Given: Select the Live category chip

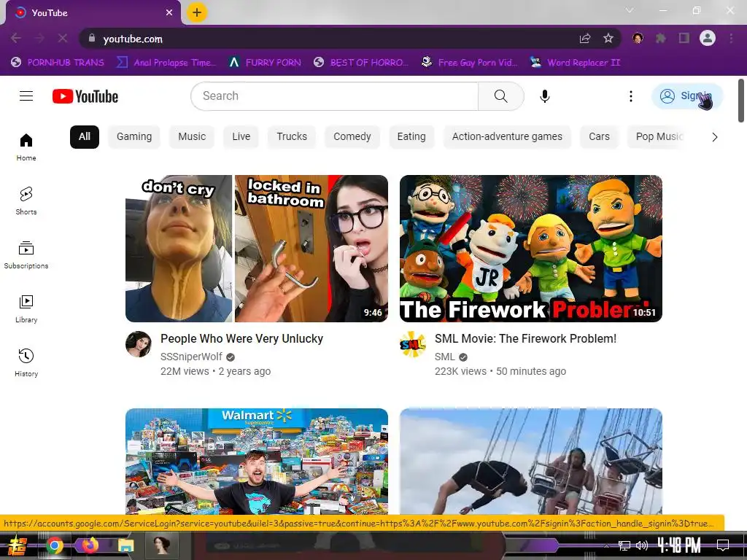Looking at the screenshot, I should pyautogui.click(x=241, y=136).
